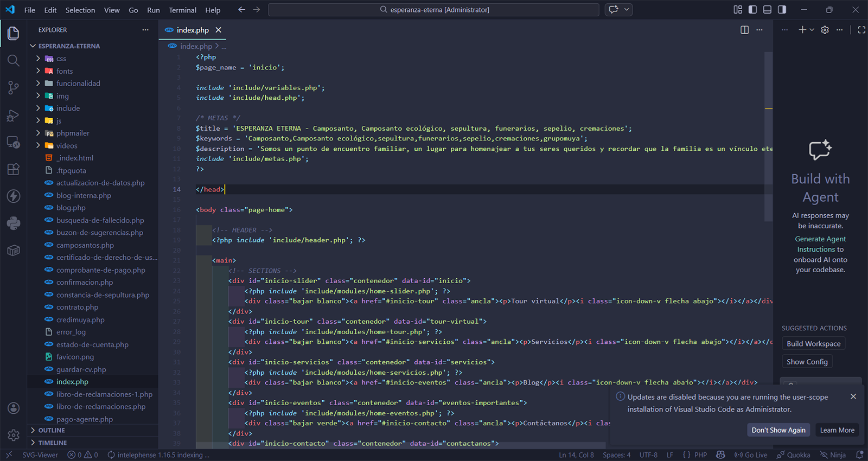The image size is (868, 461).
Task: Open the Search view in activity bar
Action: (14, 60)
